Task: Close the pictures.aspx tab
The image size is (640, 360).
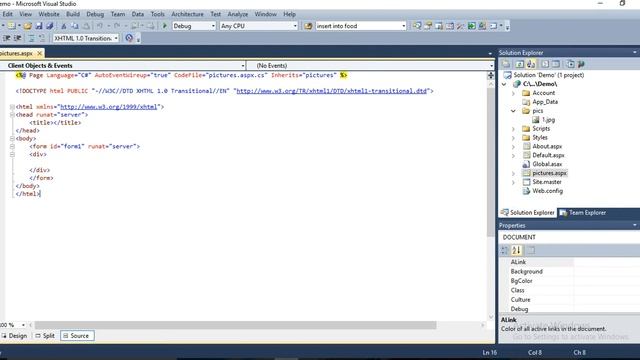Action: pyautogui.click(x=39, y=53)
